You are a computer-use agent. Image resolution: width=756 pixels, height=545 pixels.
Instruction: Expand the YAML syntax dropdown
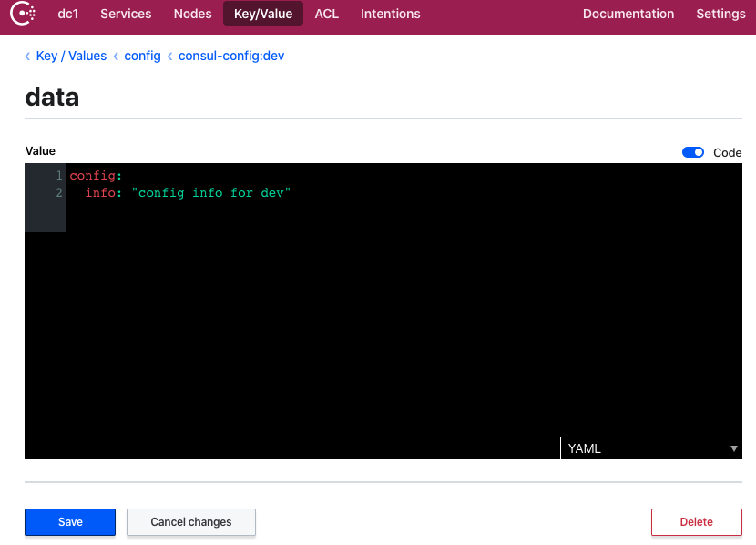coord(650,448)
